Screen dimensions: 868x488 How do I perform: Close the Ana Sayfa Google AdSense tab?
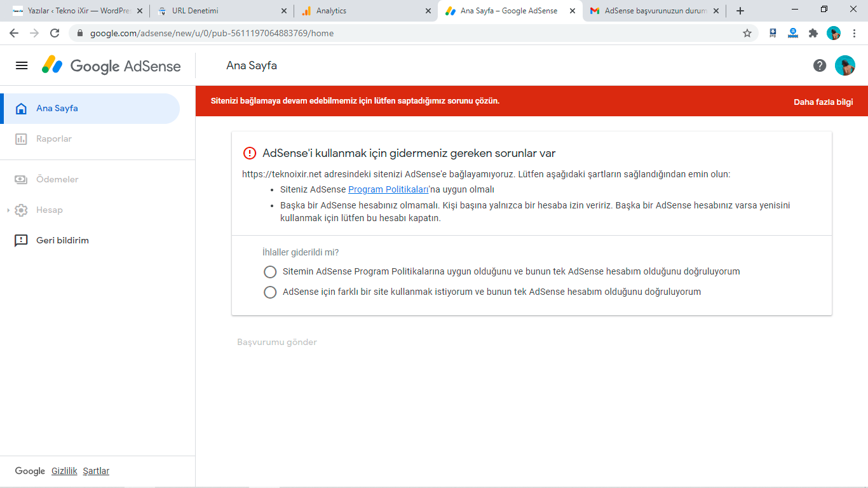pyautogui.click(x=572, y=11)
